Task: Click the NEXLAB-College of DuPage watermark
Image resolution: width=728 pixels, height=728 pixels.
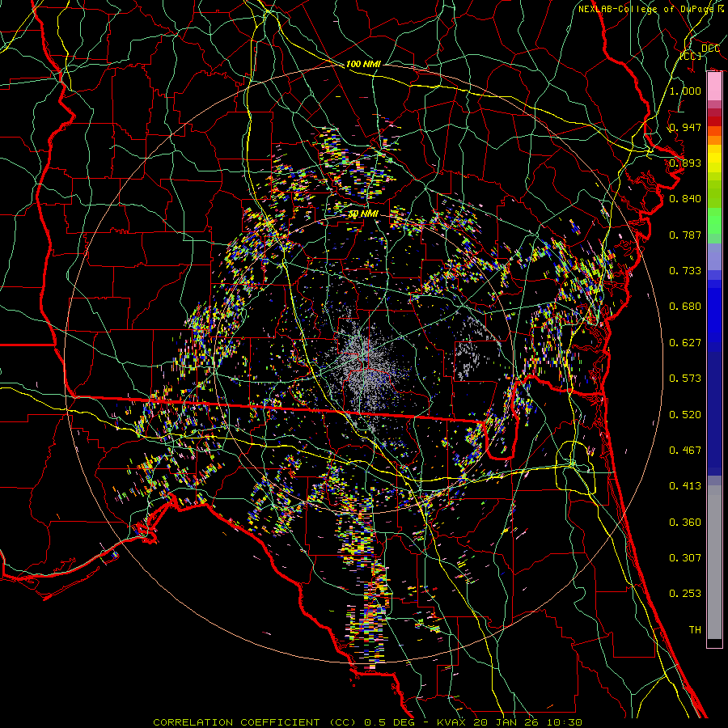Action: (x=650, y=9)
